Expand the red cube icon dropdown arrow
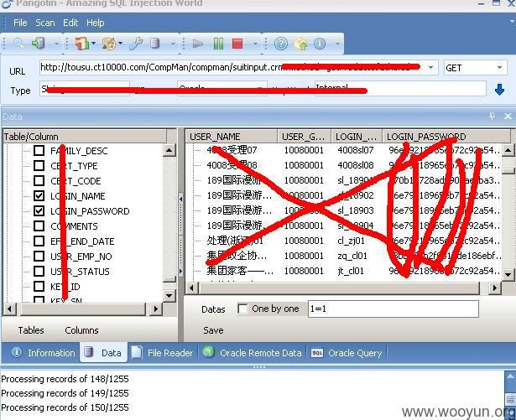This screenshot has width=516, height=420. point(93,43)
